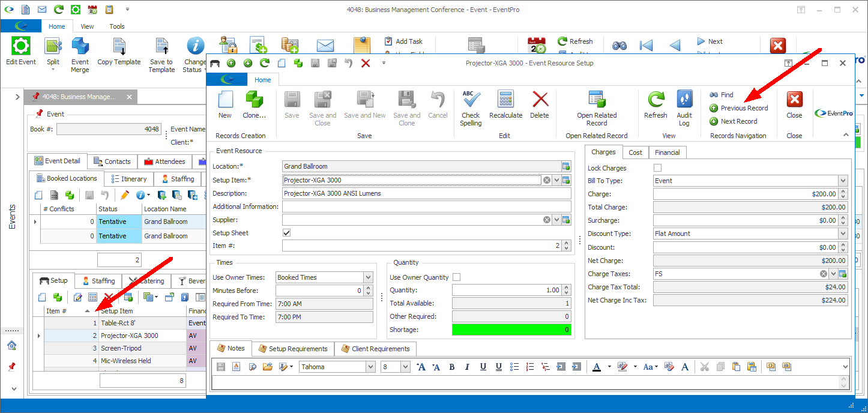Click Open Related Record icon
The width and height of the screenshot is (868, 413).
click(x=597, y=100)
